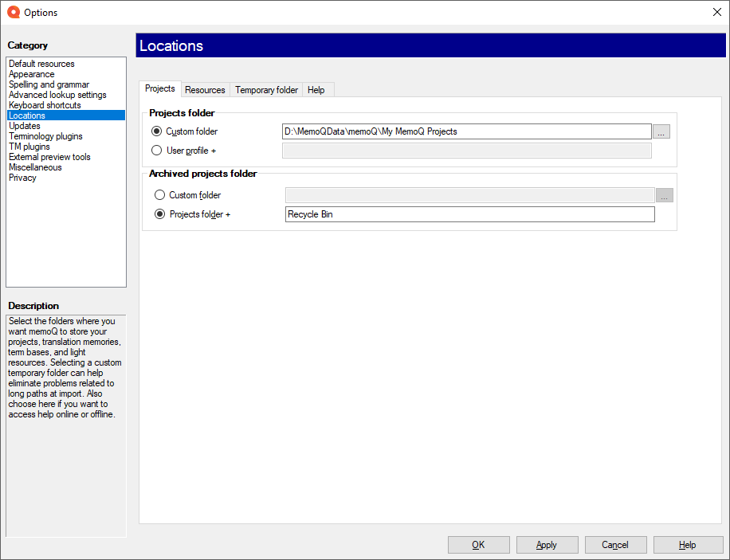Select Default resources category
Image resolution: width=730 pixels, height=560 pixels.
[x=41, y=64]
